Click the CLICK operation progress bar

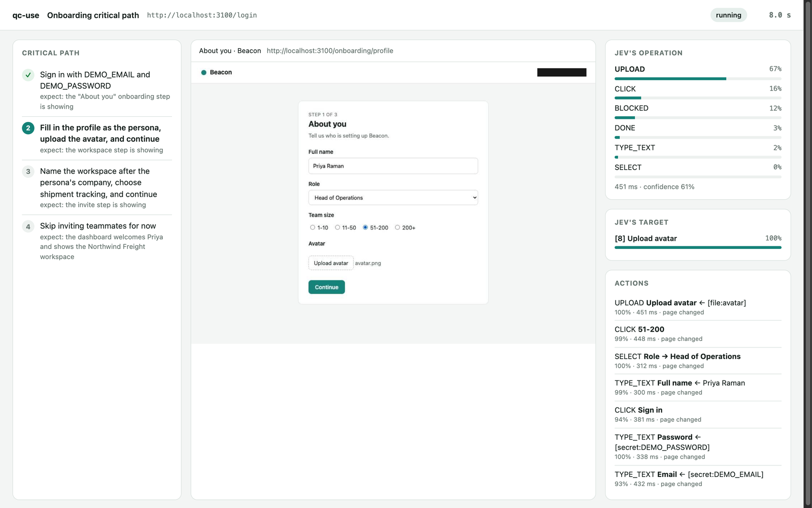[698, 98]
